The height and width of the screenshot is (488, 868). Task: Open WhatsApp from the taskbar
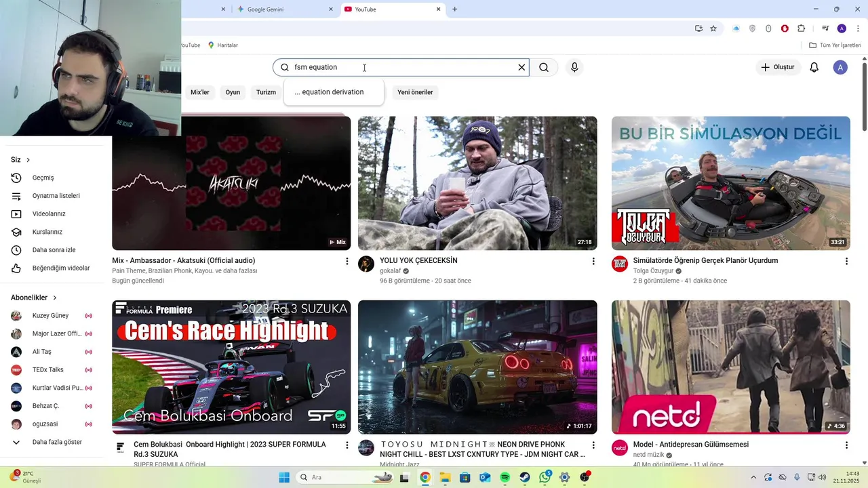(545, 477)
